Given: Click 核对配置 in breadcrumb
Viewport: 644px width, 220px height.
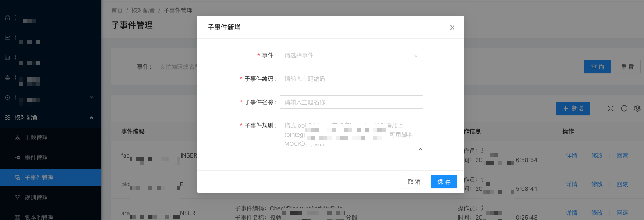Looking at the screenshot, I should point(143,10).
